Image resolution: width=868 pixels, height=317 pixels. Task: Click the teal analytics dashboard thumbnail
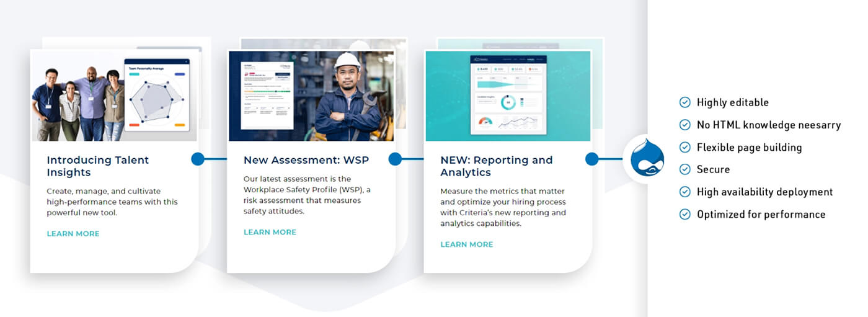tap(508, 96)
